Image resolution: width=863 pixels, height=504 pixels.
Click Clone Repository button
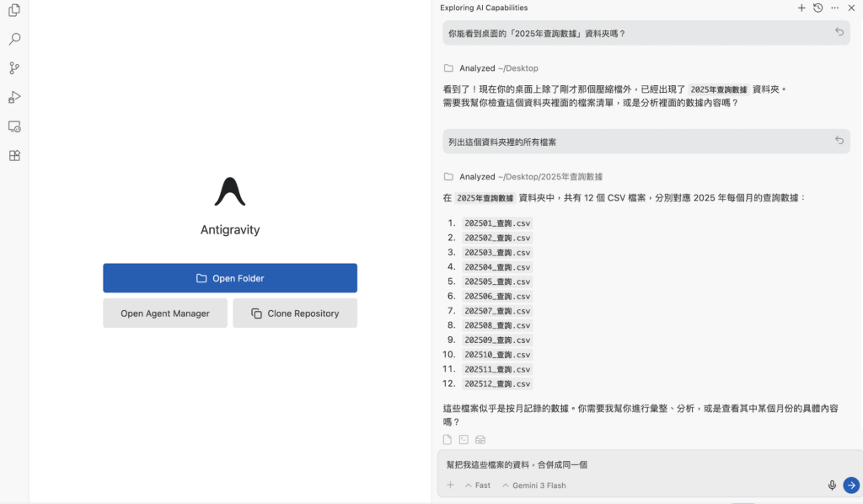coord(295,313)
